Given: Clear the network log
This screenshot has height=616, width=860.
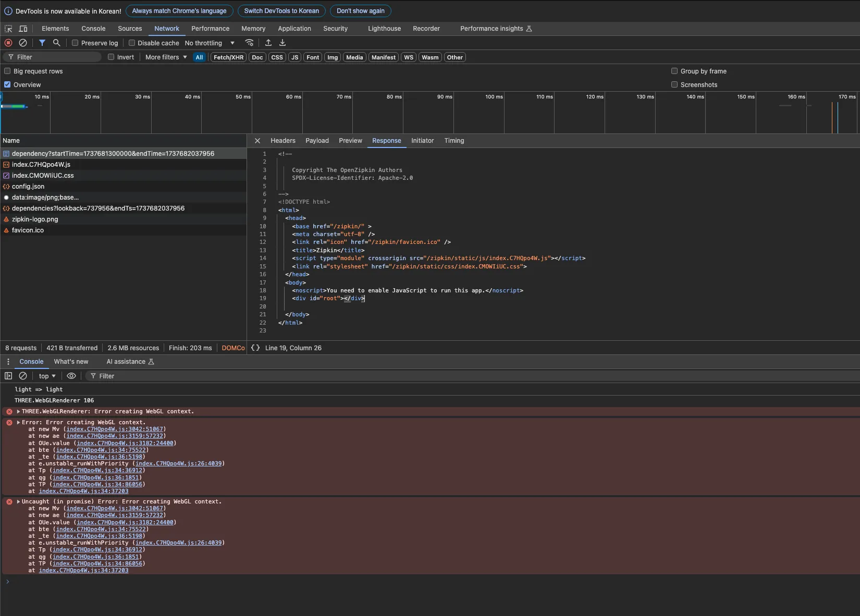Looking at the screenshot, I should click(x=23, y=43).
